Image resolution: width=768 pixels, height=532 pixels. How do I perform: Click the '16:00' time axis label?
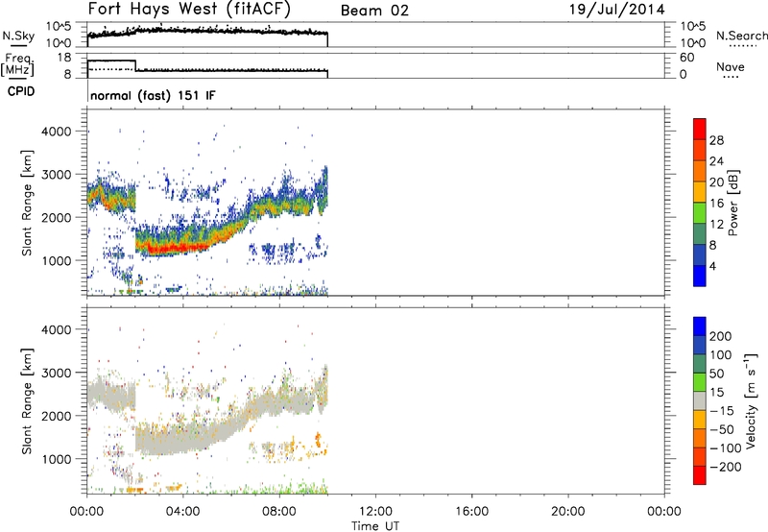[x=471, y=512]
